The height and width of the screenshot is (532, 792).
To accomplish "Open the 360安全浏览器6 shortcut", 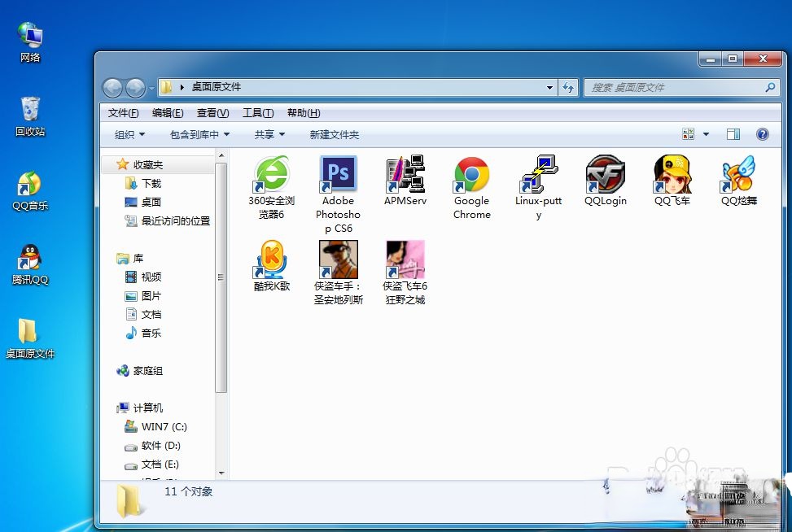I will [x=272, y=187].
